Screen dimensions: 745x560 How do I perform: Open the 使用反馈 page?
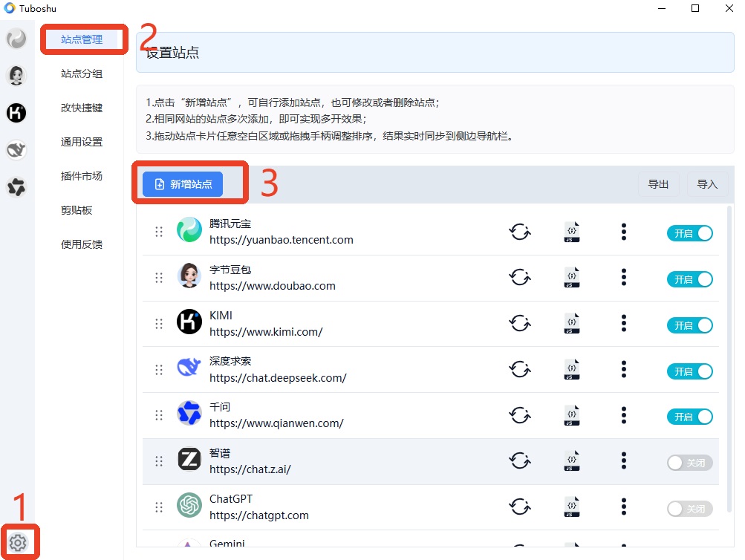[x=82, y=244]
